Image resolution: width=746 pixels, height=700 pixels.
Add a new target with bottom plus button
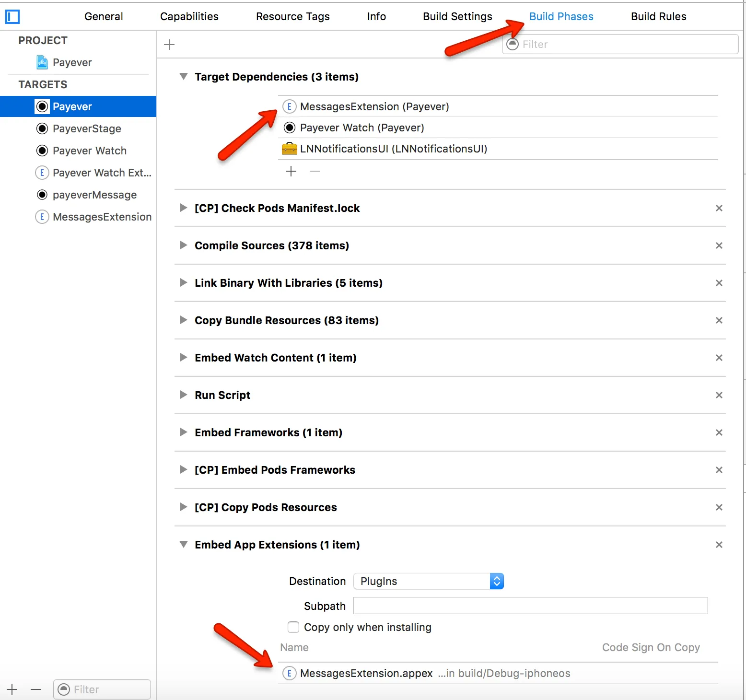(x=12, y=689)
